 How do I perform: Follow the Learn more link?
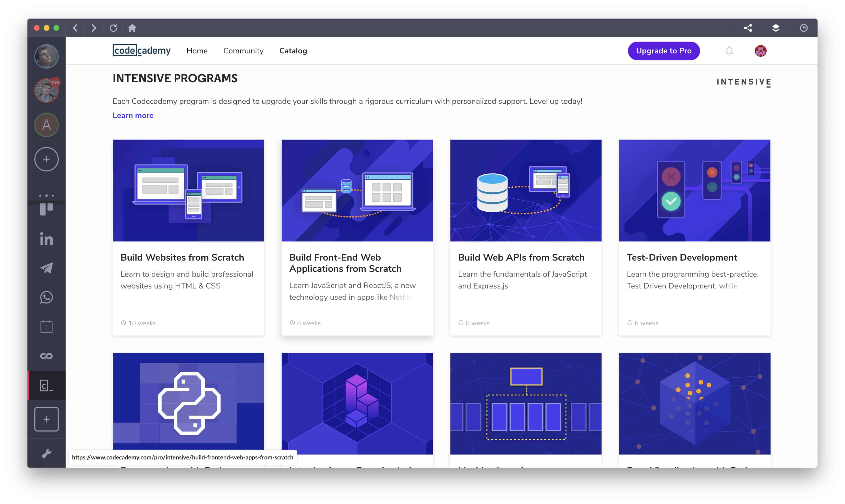tap(133, 116)
